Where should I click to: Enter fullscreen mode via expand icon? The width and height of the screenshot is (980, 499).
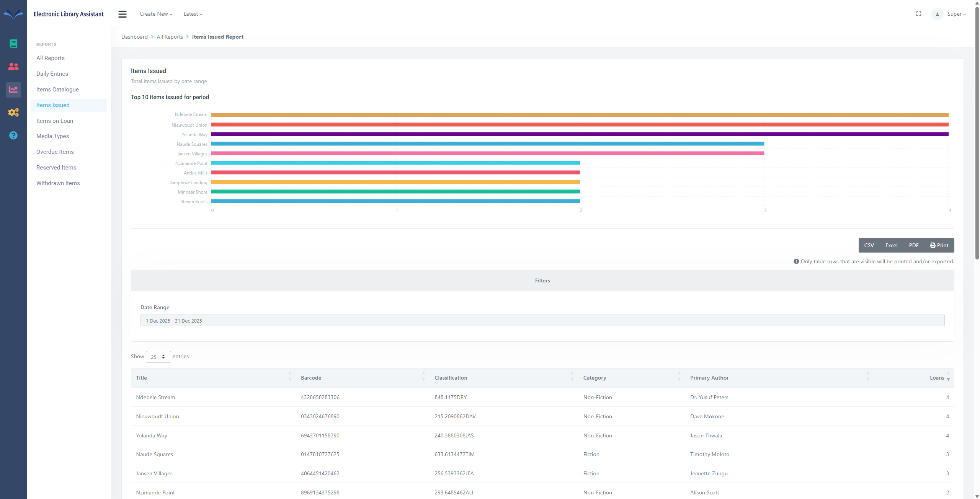(x=918, y=14)
